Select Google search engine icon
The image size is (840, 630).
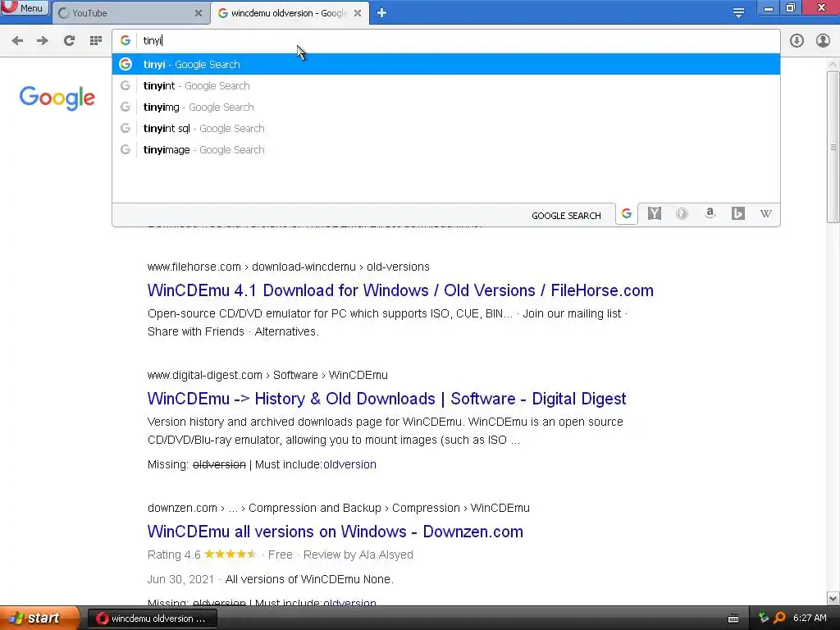pos(626,214)
